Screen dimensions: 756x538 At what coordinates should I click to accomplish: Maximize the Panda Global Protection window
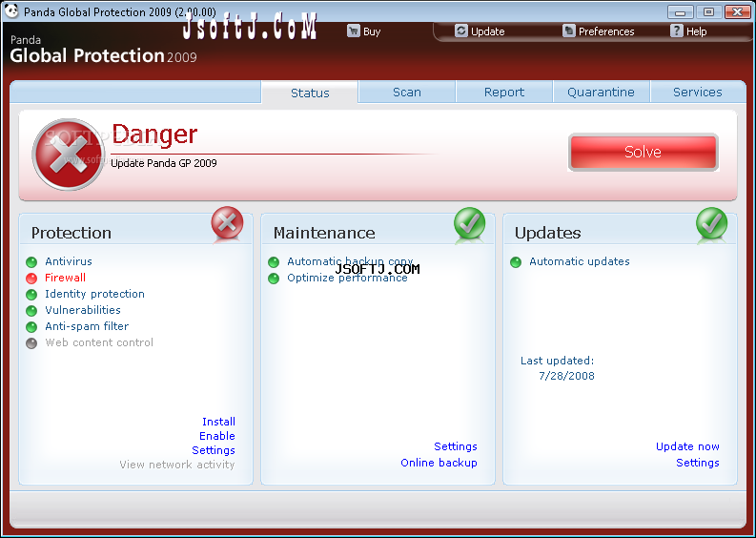[x=708, y=11]
